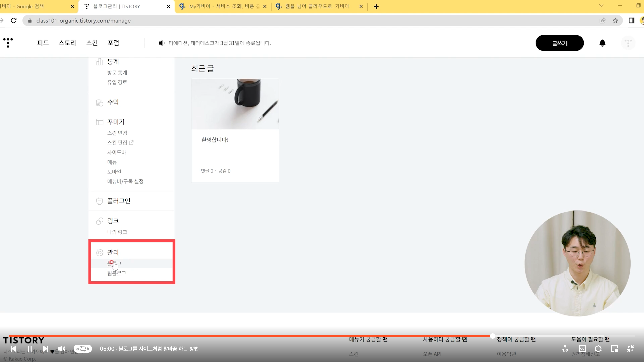Click the Tistory logo icon
The height and width of the screenshot is (362, 644).
point(8,43)
